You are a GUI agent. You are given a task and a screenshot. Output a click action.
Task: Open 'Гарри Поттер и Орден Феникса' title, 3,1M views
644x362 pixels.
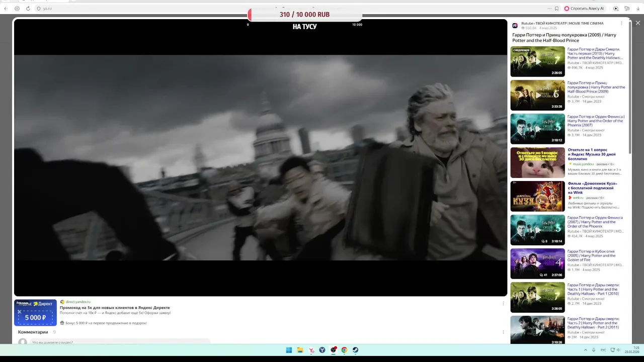(596, 121)
